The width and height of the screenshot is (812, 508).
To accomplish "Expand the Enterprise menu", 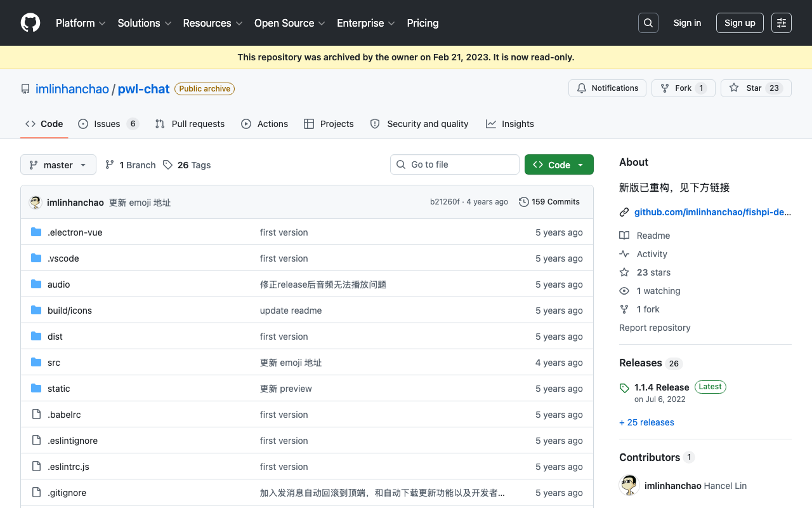I will (366, 23).
